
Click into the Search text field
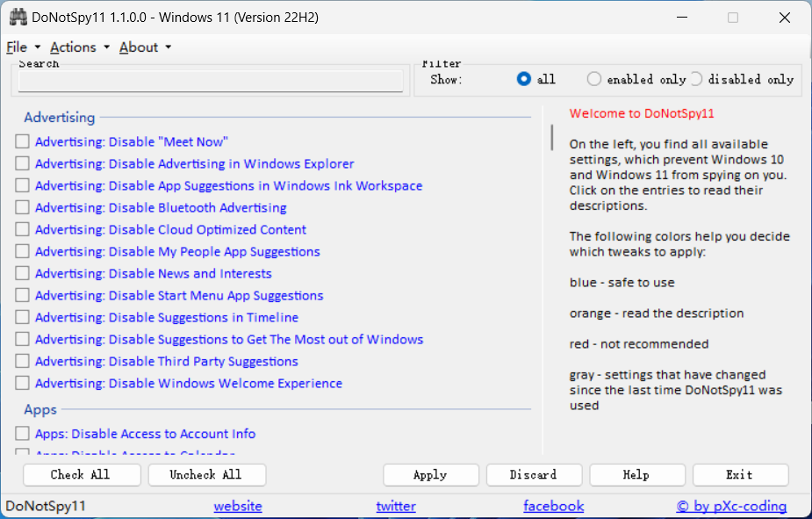[211, 81]
